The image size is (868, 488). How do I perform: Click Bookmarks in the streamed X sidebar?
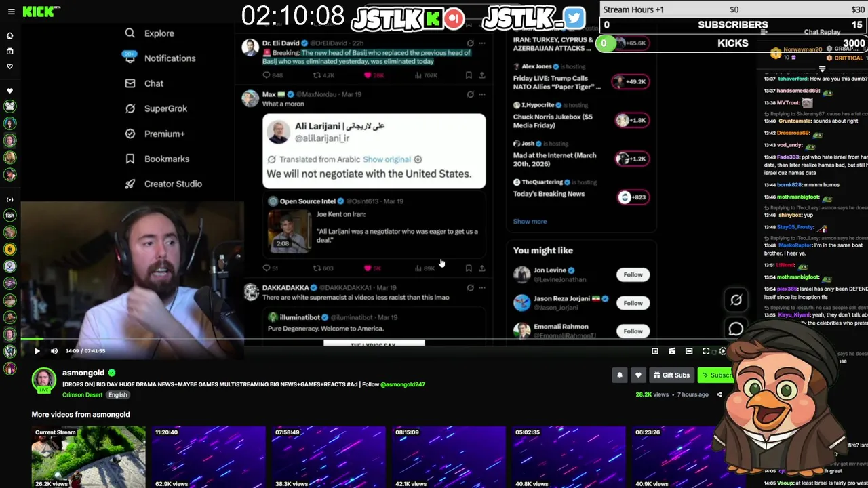(157, 159)
